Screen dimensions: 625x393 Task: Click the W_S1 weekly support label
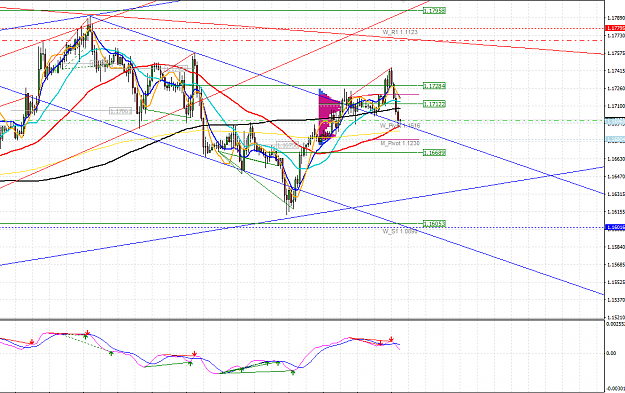coord(400,231)
